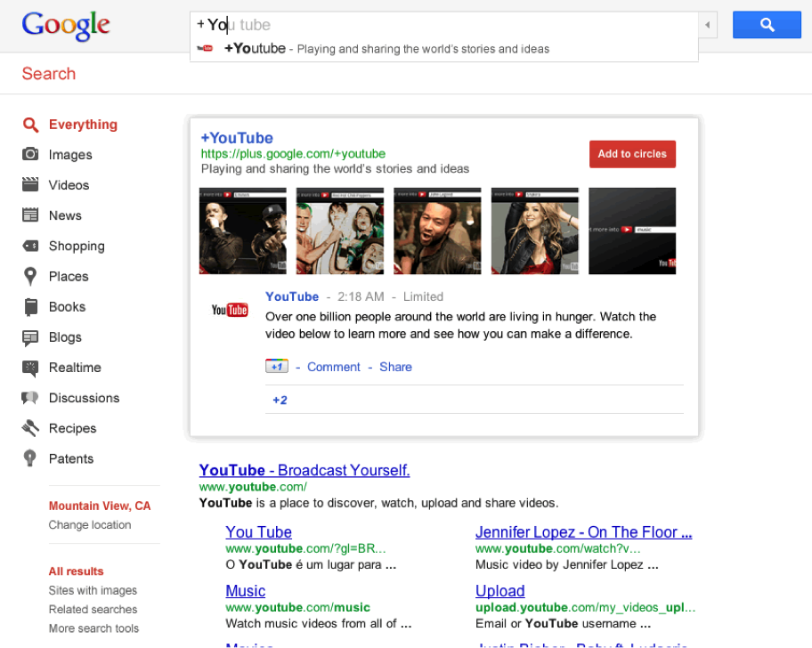Select Related searches option
The height and width of the screenshot is (648, 812).
[93, 609]
